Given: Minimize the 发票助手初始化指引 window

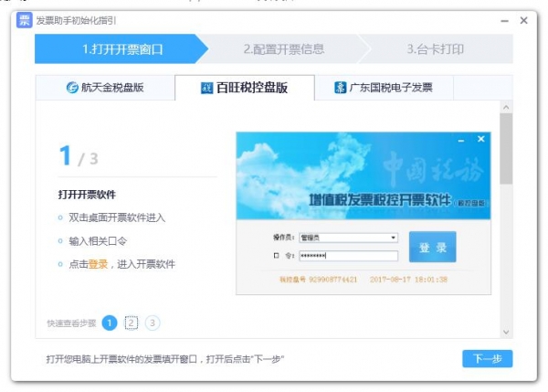Looking at the screenshot, I should pyautogui.click(x=504, y=21).
